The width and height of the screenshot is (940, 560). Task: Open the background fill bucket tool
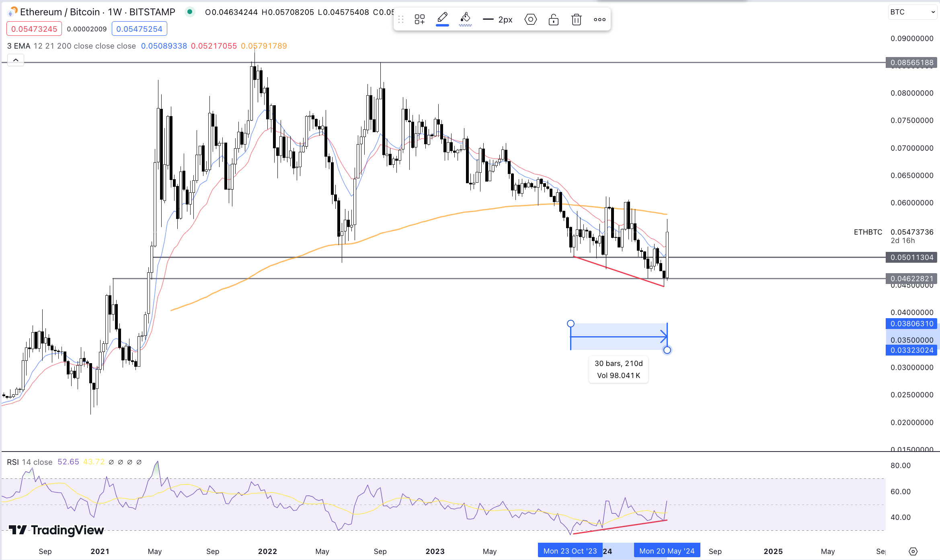(x=465, y=18)
